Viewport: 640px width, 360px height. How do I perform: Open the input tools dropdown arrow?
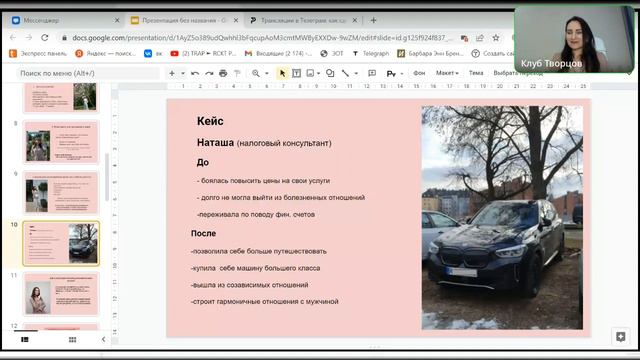pos(402,73)
